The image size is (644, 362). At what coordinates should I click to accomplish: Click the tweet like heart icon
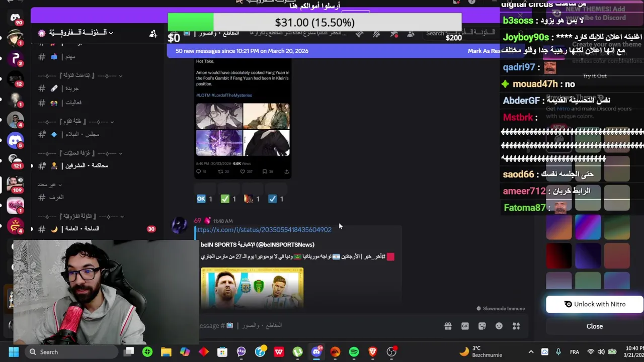coord(243,171)
